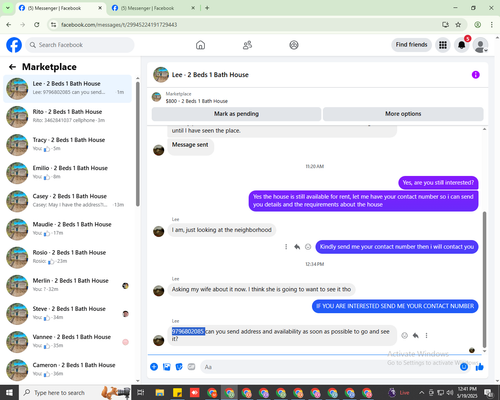Show hidden system tray icons
The image size is (500, 400).
[422, 393]
